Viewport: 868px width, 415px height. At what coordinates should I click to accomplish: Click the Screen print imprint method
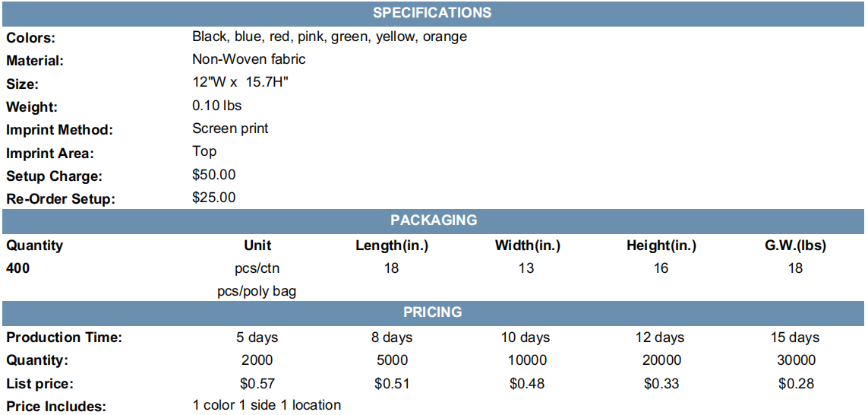point(230,128)
